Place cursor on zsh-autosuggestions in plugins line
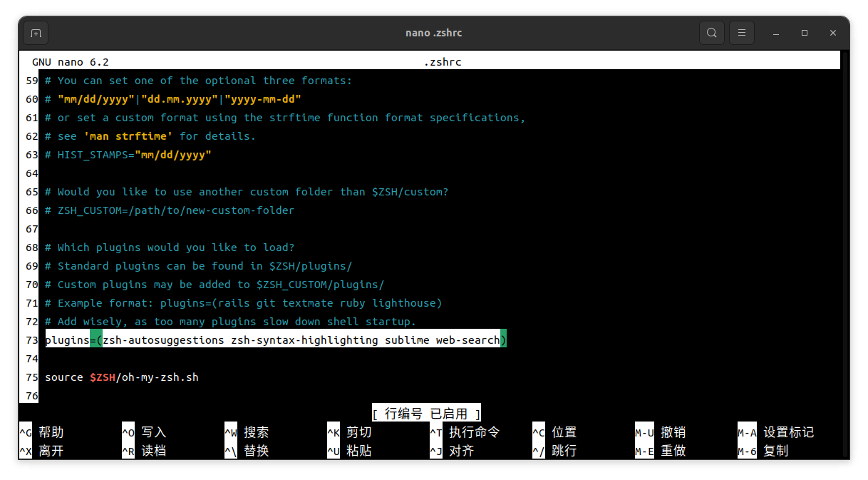The width and height of the screenshot is (868, 480). click(163, 340)
